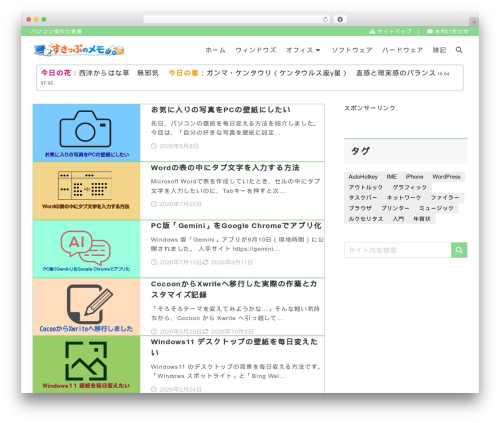Open article PC版「Gemini」をGoogle Chromeでアプリ化

236,226
